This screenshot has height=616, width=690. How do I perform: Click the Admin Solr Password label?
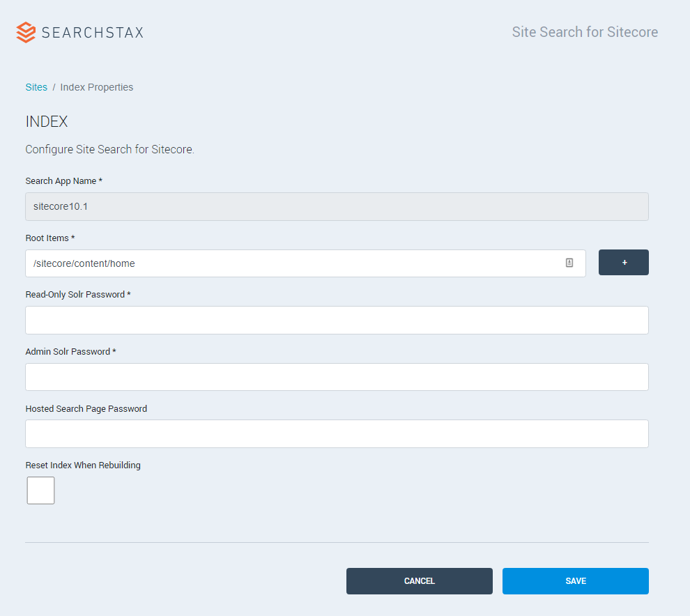(x=70, y=352)
